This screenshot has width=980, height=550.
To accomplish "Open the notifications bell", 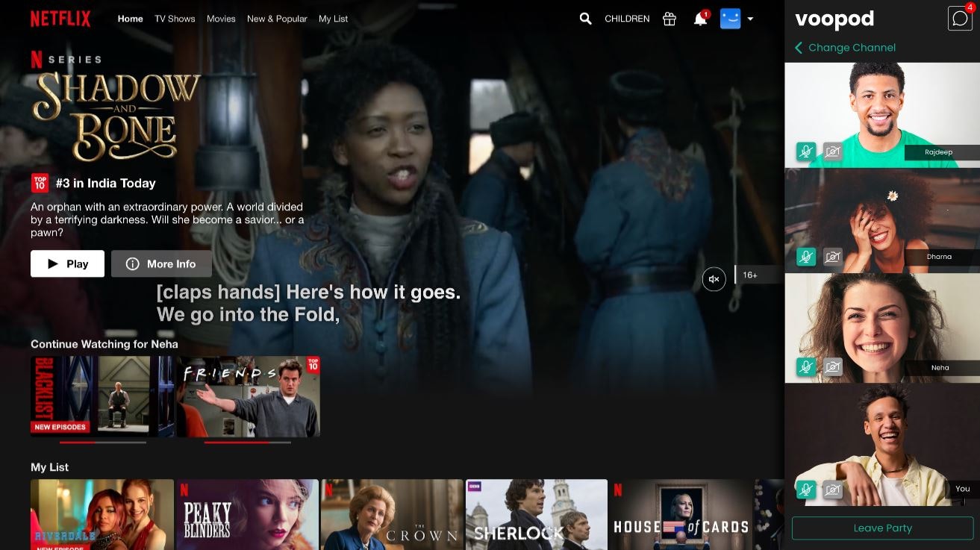I will (x=700, y=19).
